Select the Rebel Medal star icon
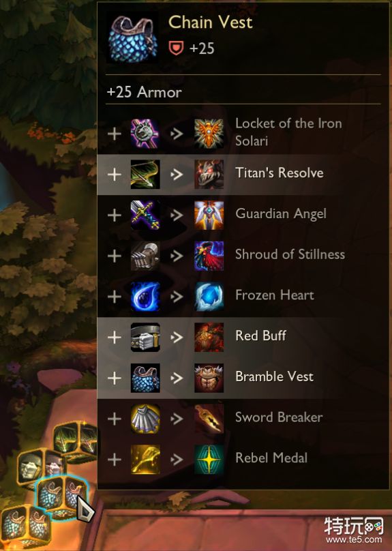This screenshot has width=392, height=551. [209, 460]
